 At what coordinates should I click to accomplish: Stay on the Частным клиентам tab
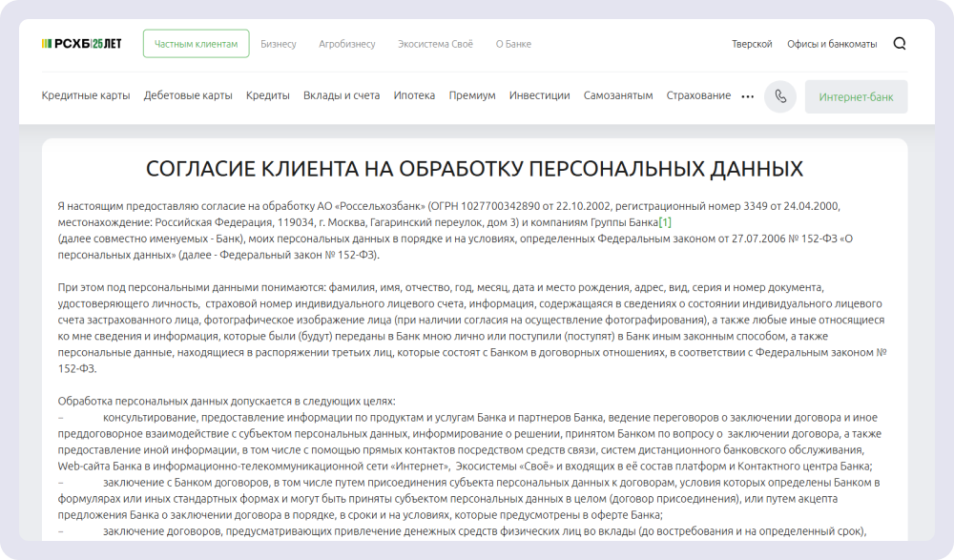pyautogui.click(x=197, y=43)
